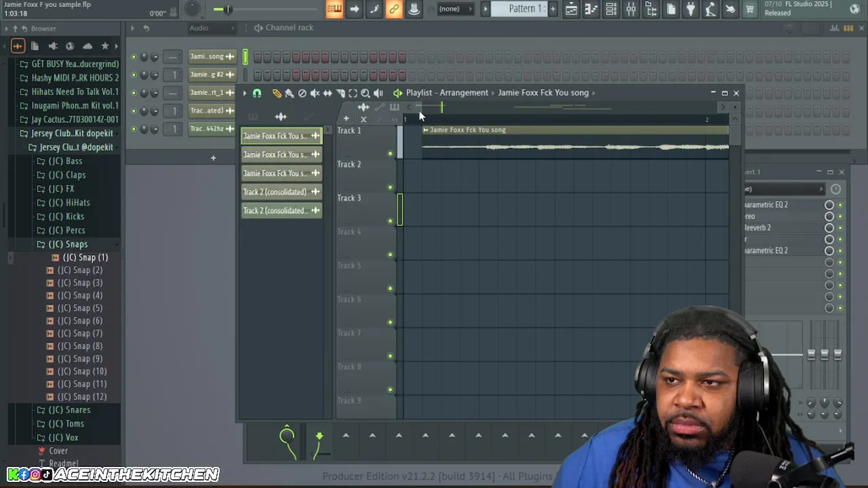Select Track 2 (consolidated) first clip in picker
The image size is (868, 488).
click(x=281, y=192)
